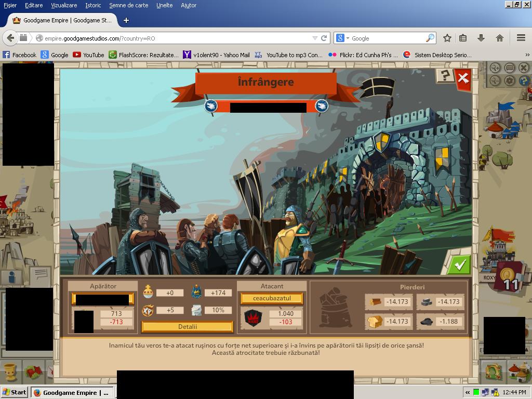Open the Facebook bookmark
The height and width of the screenshot is (399, 532).
pyautogui.click(x=19, y=55)
